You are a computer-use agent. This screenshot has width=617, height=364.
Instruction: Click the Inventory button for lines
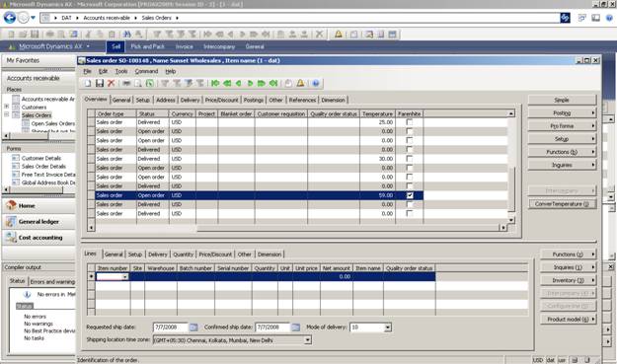tap(569, 280)
